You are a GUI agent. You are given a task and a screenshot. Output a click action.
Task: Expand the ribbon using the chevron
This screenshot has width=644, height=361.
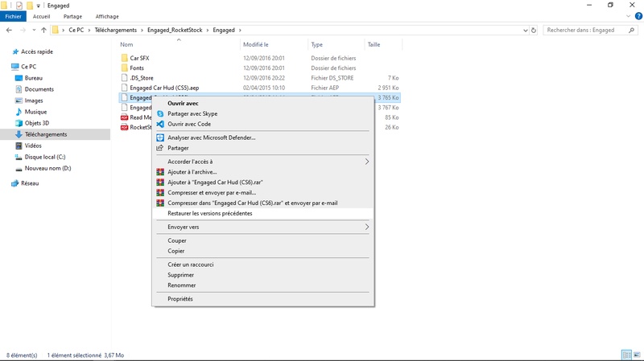pyautogui.click(x=628, y=16)
